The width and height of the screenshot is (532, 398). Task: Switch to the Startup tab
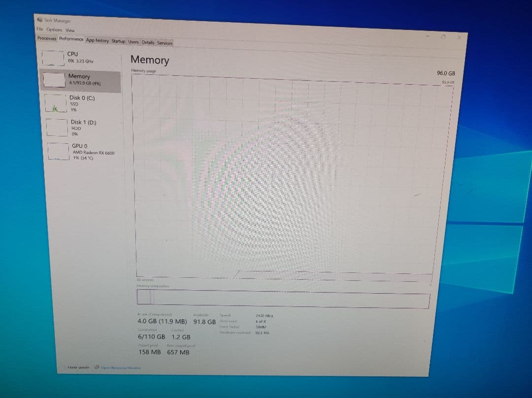coord(118,41)
